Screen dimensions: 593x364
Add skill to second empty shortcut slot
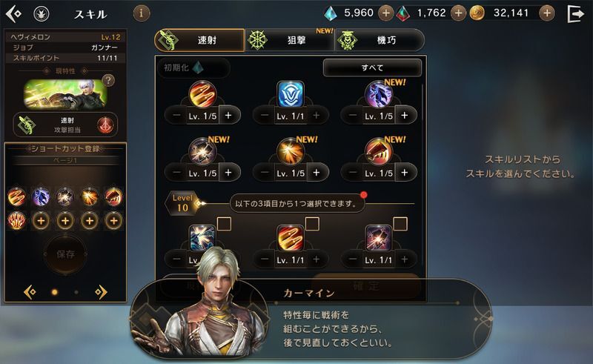tap(65, 221)
